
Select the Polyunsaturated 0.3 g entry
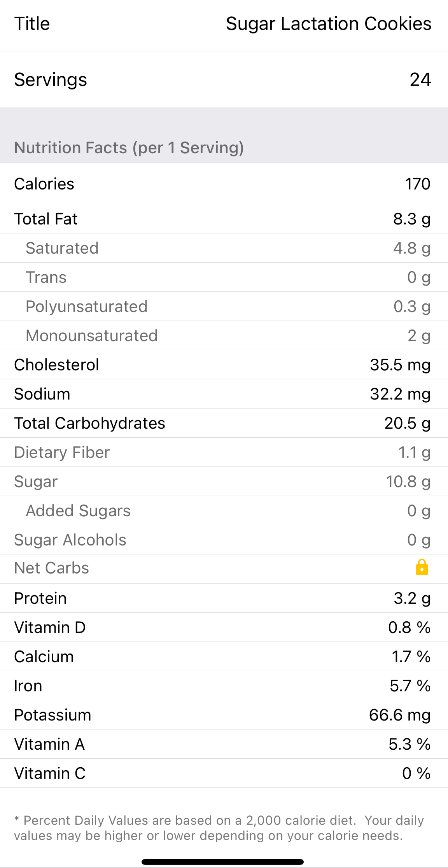pyautogui.click(x=224, y=307)
